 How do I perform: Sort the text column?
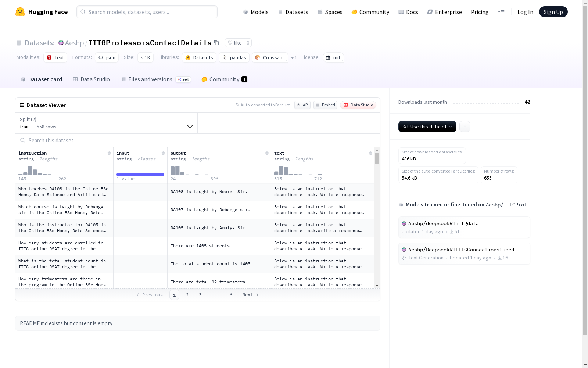(x=370, y=153)
